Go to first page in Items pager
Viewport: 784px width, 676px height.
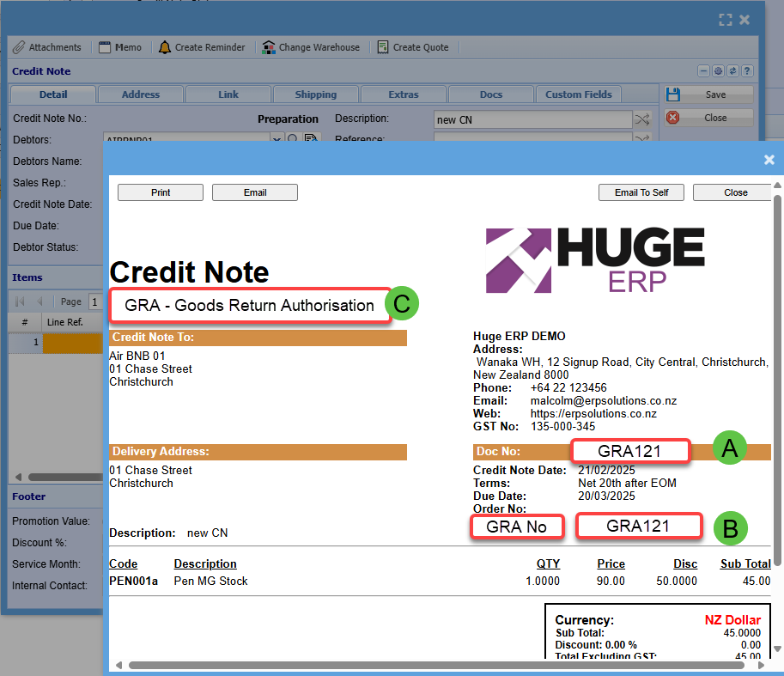[20, 301]
